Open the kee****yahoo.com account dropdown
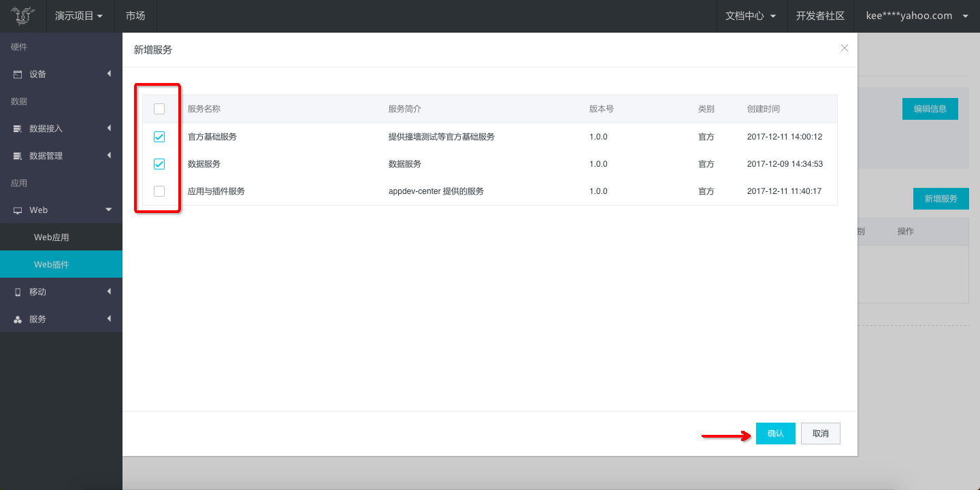980x490 pixels. click(x=916, y=16)
